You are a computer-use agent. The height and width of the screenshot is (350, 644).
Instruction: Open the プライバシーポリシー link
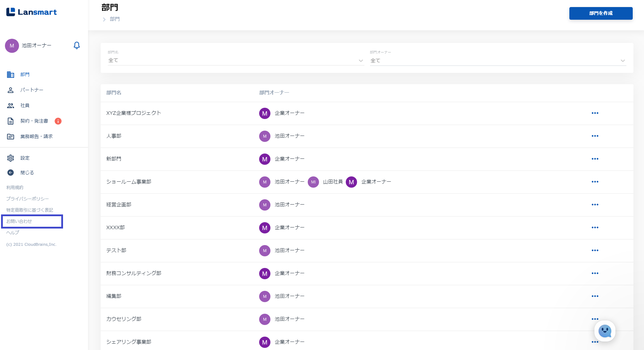coord(27,199)
